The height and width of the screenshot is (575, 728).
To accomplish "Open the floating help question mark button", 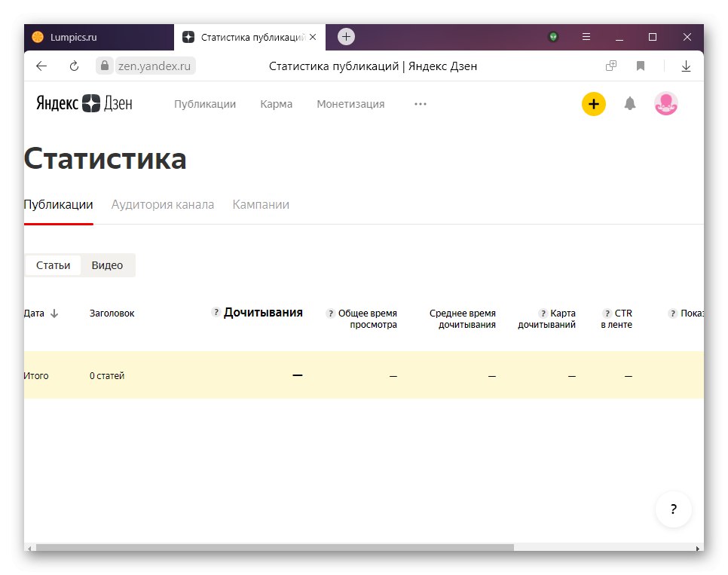I will pyautogui.click(x=673, y=509).
